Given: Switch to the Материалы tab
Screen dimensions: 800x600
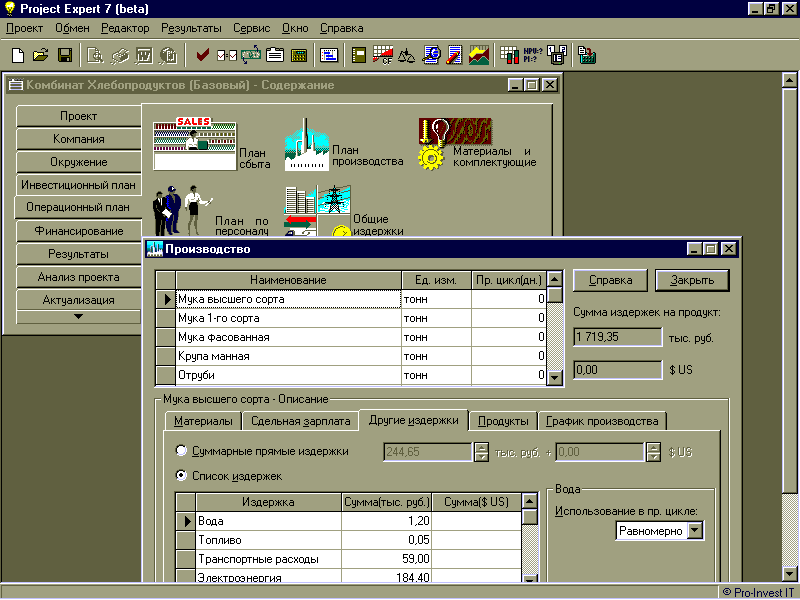Looking at the screenshot, I should [x=203, y=421].
